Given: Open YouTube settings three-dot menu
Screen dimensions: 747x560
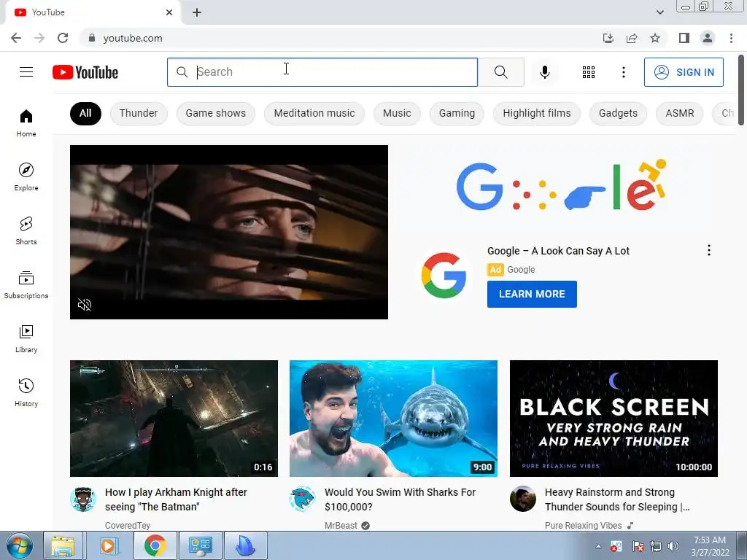Looking at the screenshot, I should (x=623, y=72).
